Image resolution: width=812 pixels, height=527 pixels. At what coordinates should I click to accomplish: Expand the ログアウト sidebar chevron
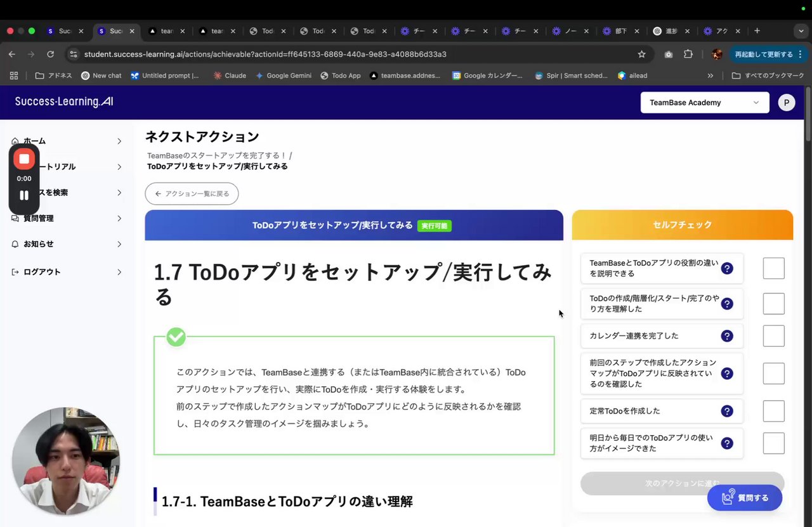click(119, 272)
